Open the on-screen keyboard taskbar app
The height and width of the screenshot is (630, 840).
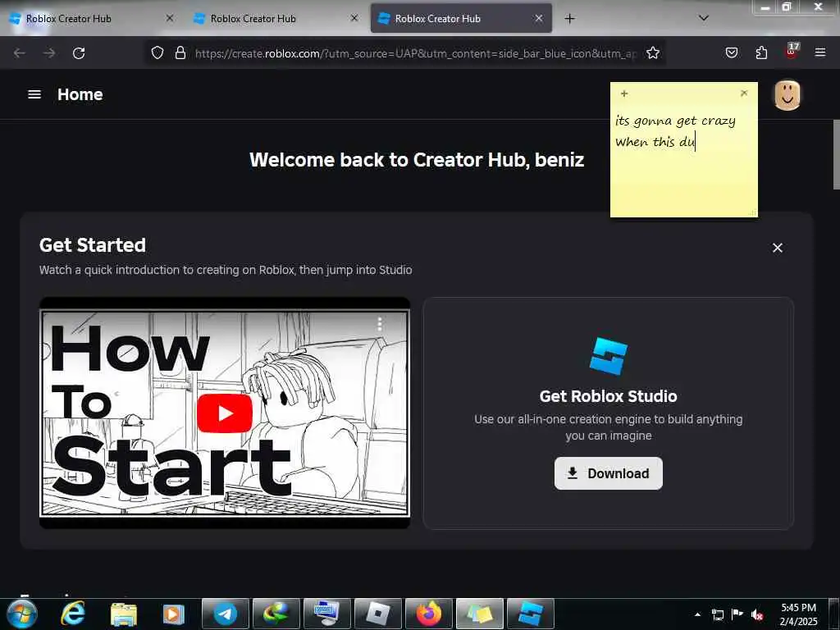(326, 614)
